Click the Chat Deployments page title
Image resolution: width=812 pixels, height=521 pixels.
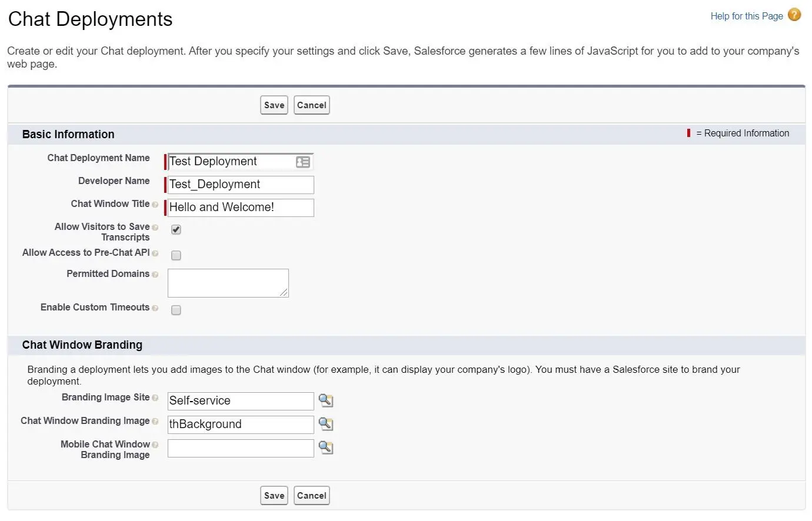click(90, 19)
